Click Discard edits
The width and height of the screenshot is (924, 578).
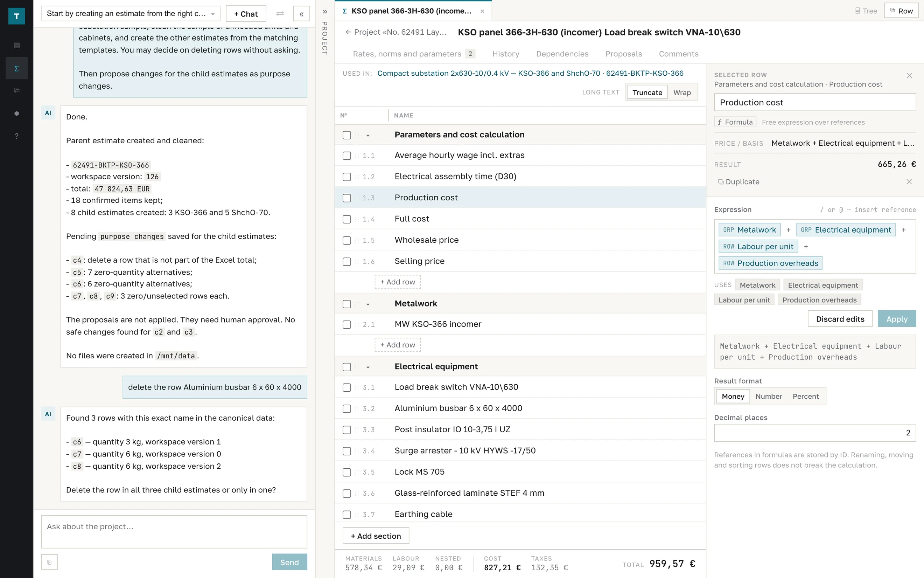click(840, 319)
